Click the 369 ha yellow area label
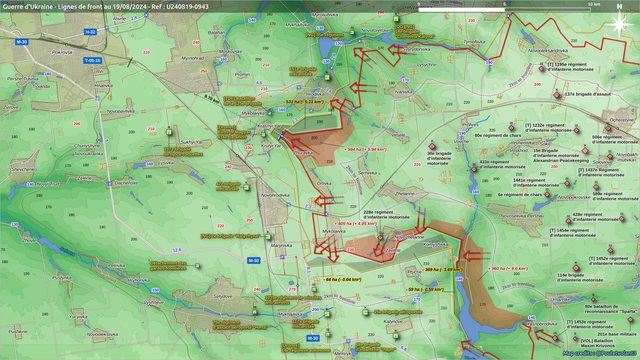640x360 pixels. tap(443, 269)
